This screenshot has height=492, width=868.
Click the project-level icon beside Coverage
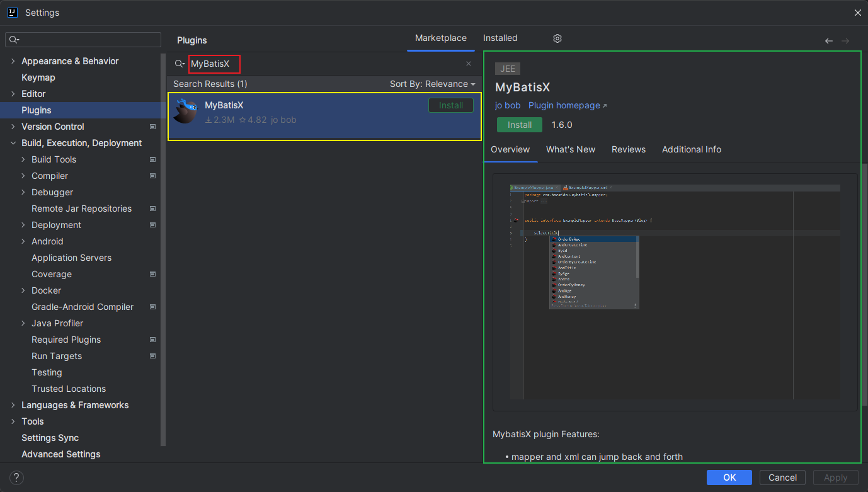[x=152, y=274]
